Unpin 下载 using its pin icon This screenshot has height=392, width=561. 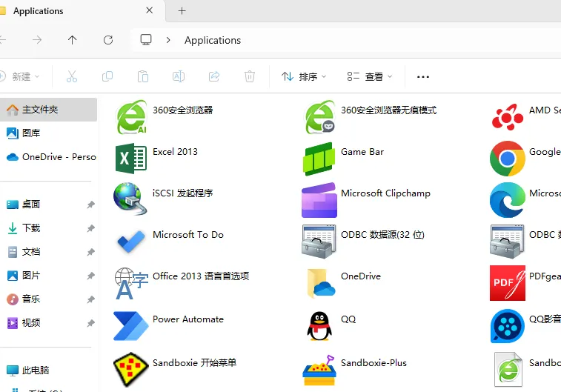click(x=91, y=228)
